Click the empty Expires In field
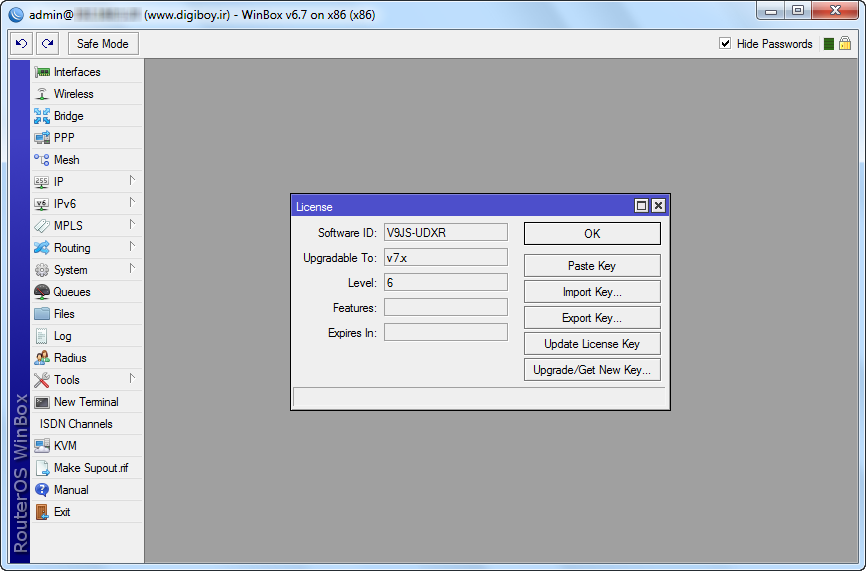Screen dimensions: 866x571 446,332
